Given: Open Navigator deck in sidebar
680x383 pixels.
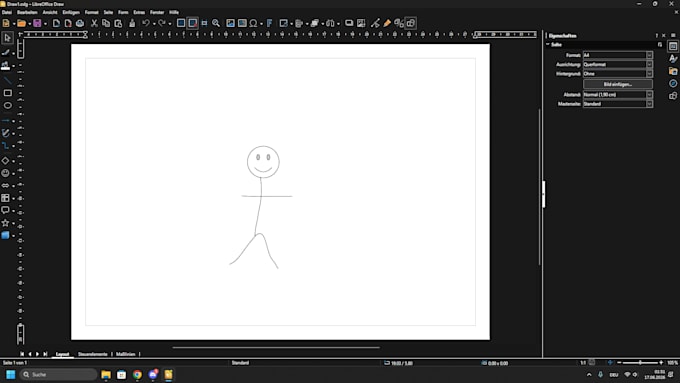Looking at the screenshot, I should click(x=673, y=83).
